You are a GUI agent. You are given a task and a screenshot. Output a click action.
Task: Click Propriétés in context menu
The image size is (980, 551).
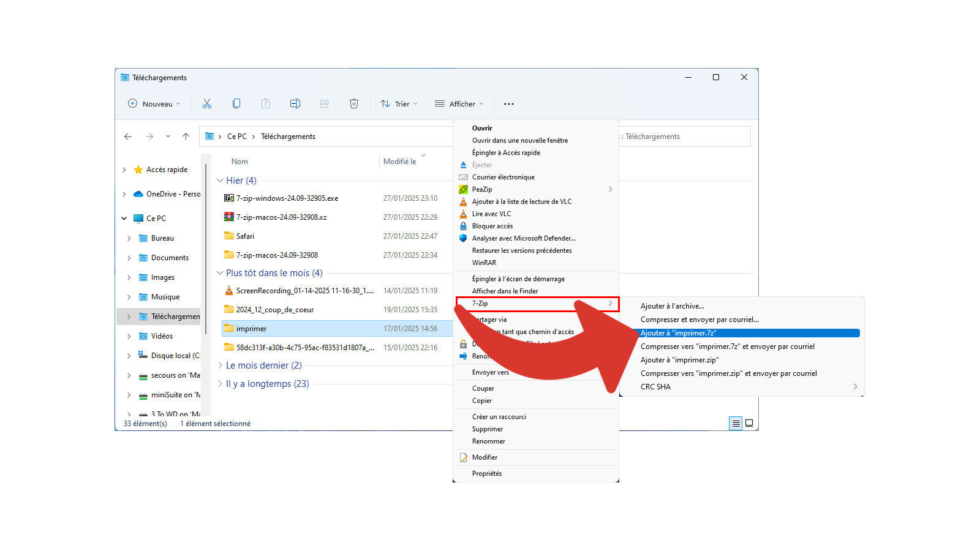487,473
